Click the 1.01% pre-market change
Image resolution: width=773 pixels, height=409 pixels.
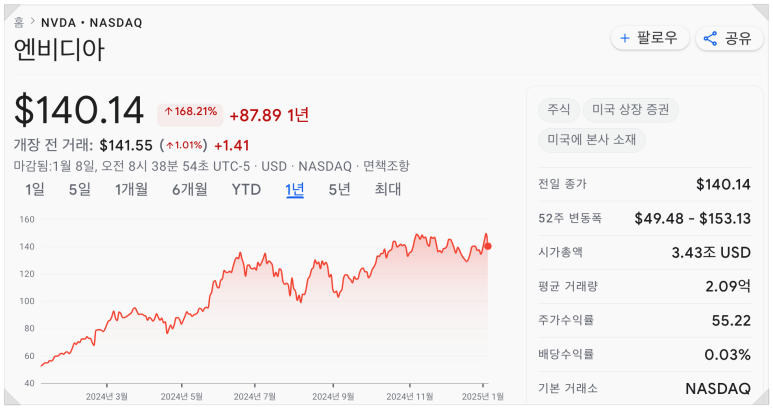[183, 145]
